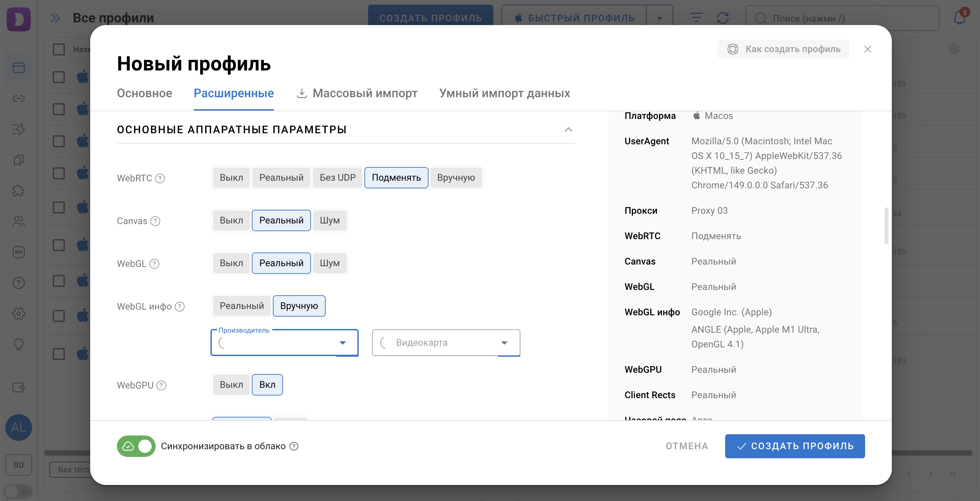The width and height of the screenshot is (980, 501).
Task: Collapse Основные аппаратные параметры section
Action: coord(568,130)
